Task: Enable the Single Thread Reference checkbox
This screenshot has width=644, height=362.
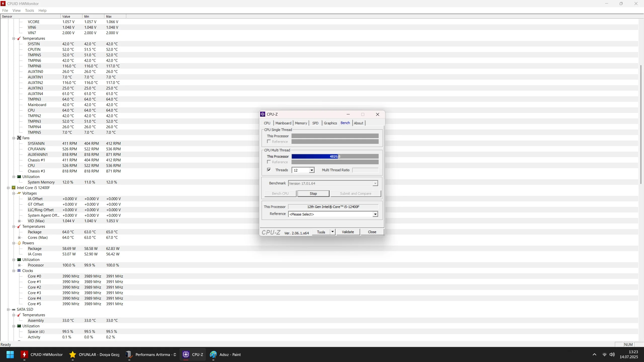Action: 269,142
